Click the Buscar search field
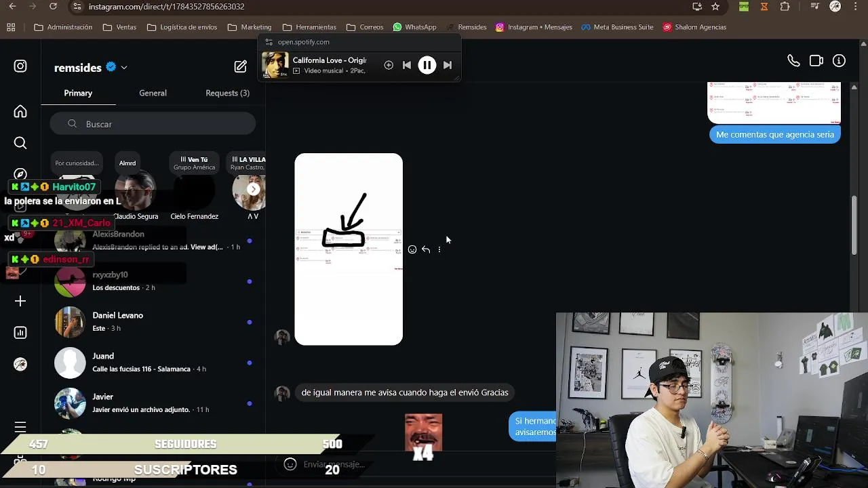Screen dimensions: 868x488 [x=153, y=124]
